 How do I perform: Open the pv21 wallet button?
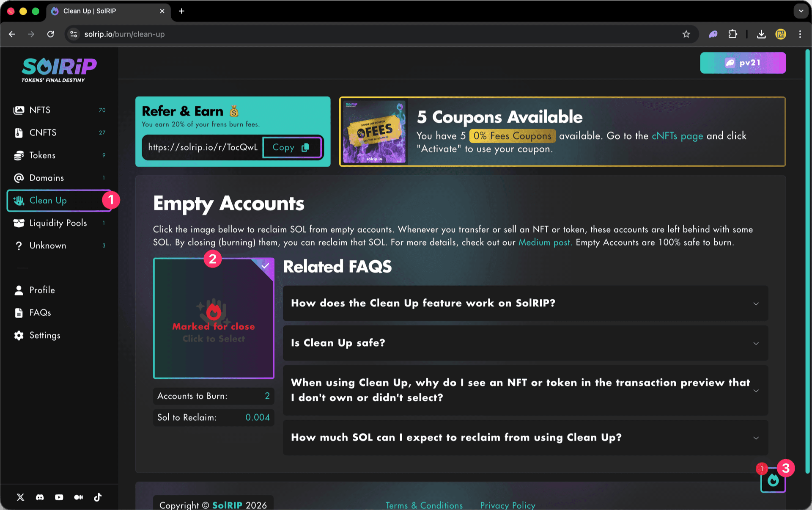pyautogui.click(x=743, y=63)
